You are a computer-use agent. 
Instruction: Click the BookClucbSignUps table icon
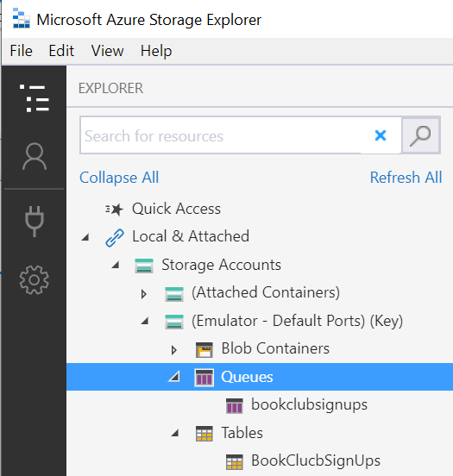pyautogui.click(x=235, y=461)
